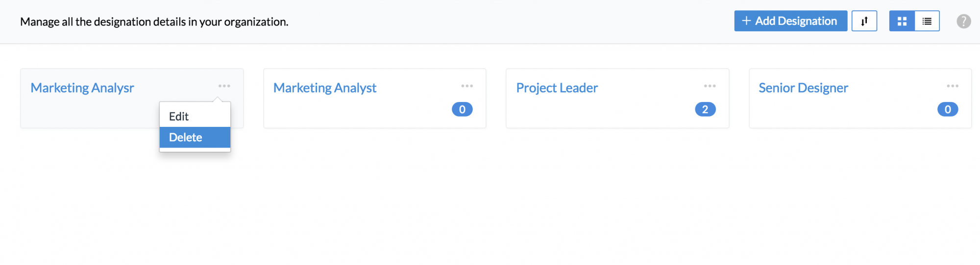Click the Senior Designer employee count badge
Viewport: 980px width, 265px height.
pos(948,109)
